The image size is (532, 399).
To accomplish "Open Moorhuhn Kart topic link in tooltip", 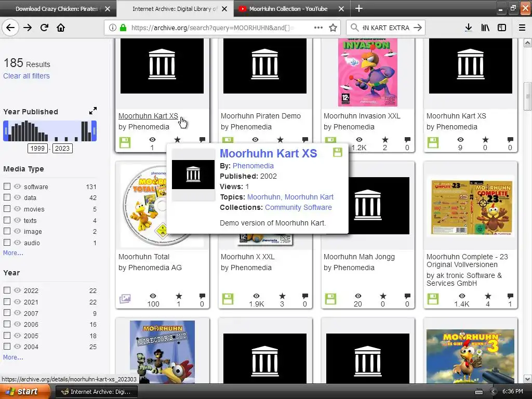I will click(309, 197).
